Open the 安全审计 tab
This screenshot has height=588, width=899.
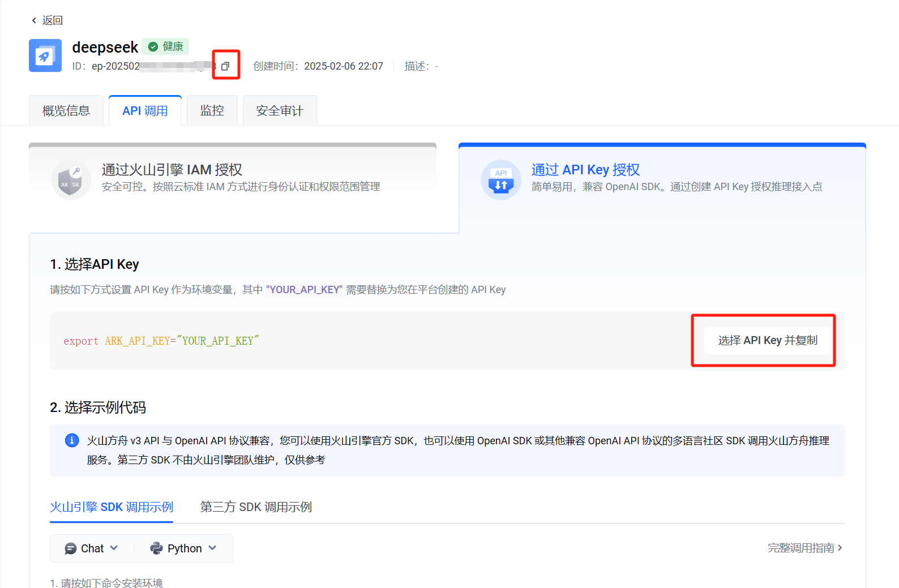pyautogui.click(x=280, y=111)
